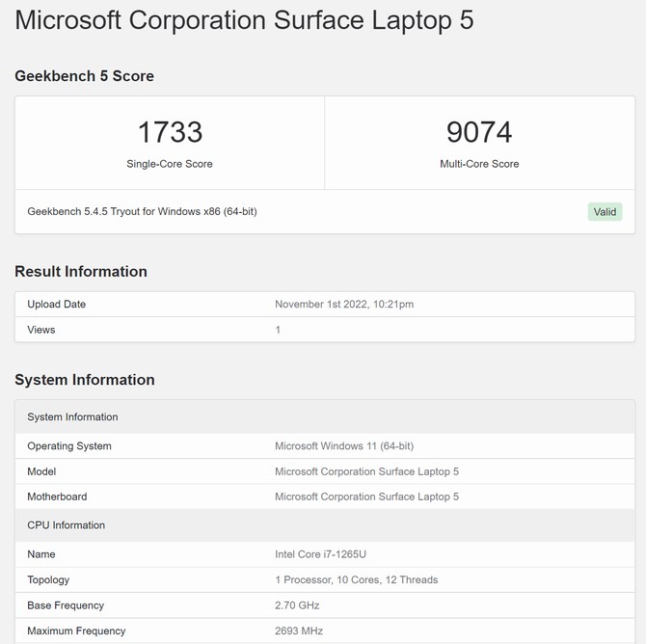Image resolution: width=646 pixels, height=644 pixels.
Task: Select the Views count value 1
Action: point(278,330)
